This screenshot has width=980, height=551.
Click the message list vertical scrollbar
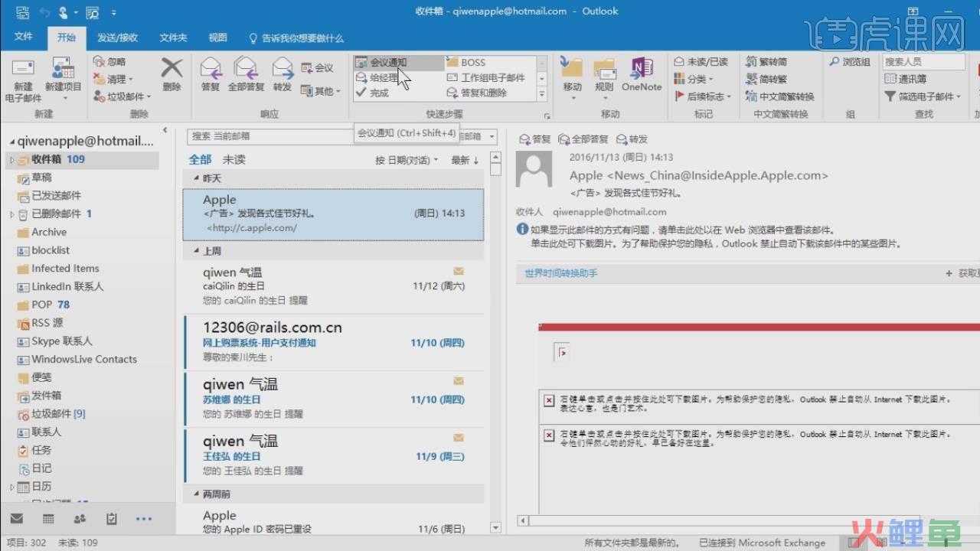(x=495, y=342)
